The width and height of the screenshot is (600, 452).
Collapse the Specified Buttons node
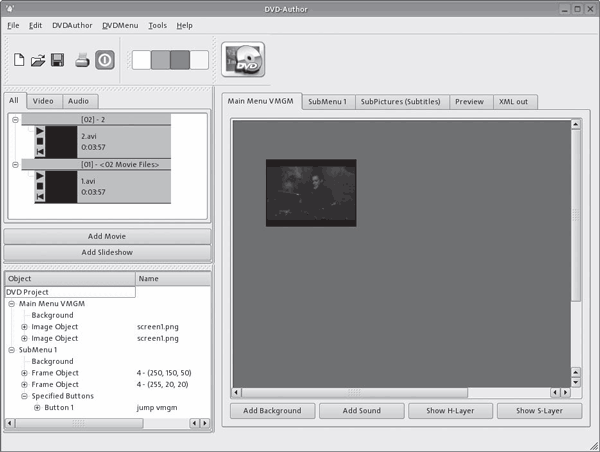point(24,396)
